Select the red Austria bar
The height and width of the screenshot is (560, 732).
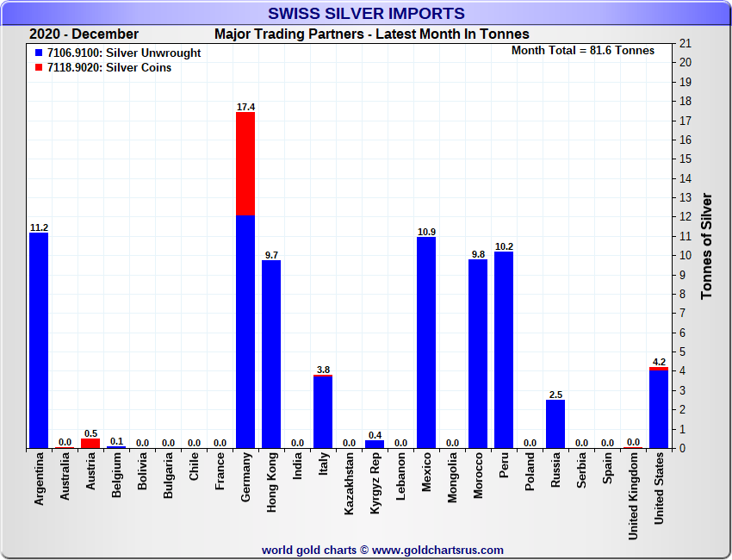tap(90, 444)
